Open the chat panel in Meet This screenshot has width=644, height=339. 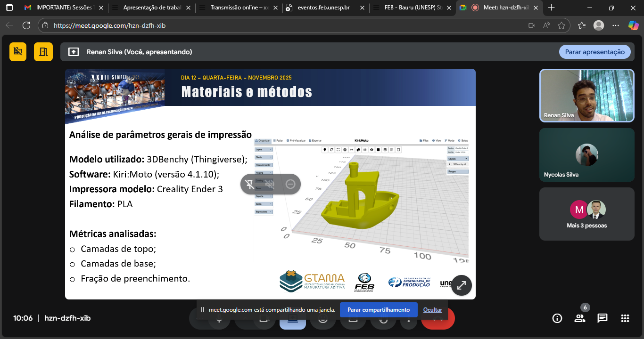pos(602,318)
